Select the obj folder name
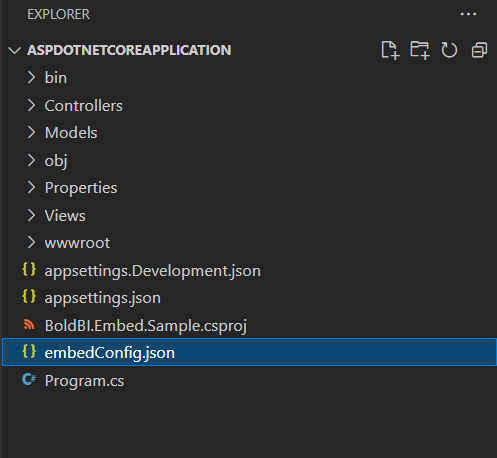The height and width of the screenshot is (458, 497). (56, 161)
